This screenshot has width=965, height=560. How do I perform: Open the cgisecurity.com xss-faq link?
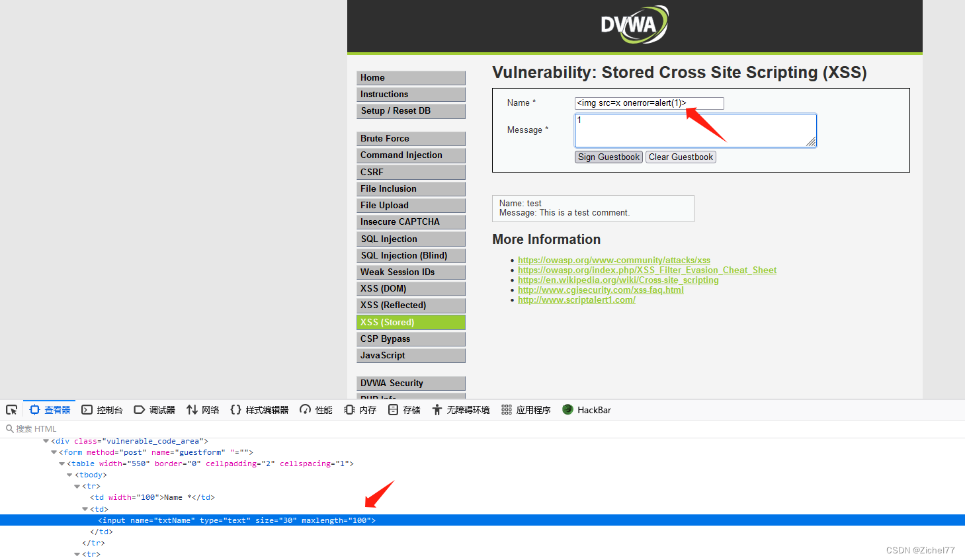[601, 290]
